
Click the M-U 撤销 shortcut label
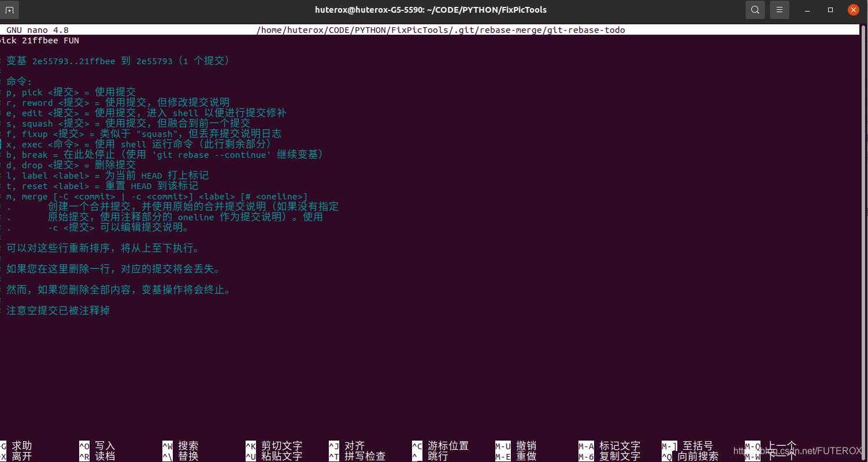[x=516, y=446]
